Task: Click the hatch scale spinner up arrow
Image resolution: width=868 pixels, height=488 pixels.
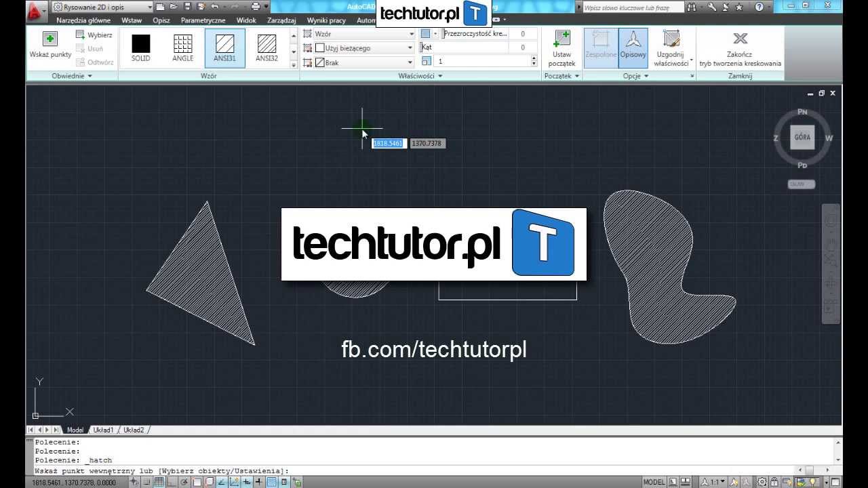Action: pyautogui.click(x=534, y=58)
